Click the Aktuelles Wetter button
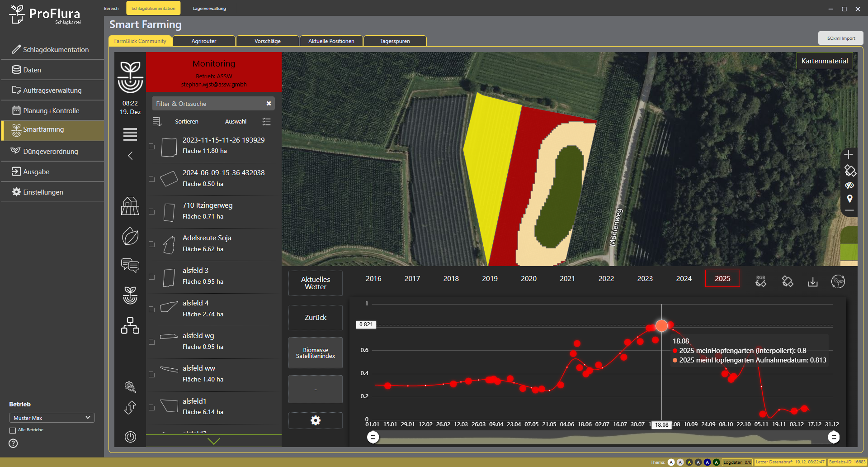 tap(316, 283)
